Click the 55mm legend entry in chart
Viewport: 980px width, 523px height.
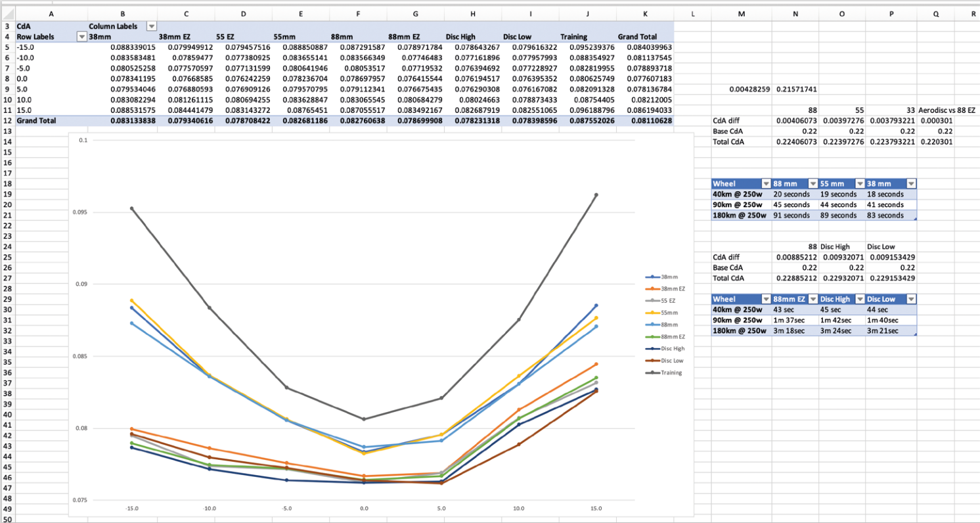coord(669,312)
